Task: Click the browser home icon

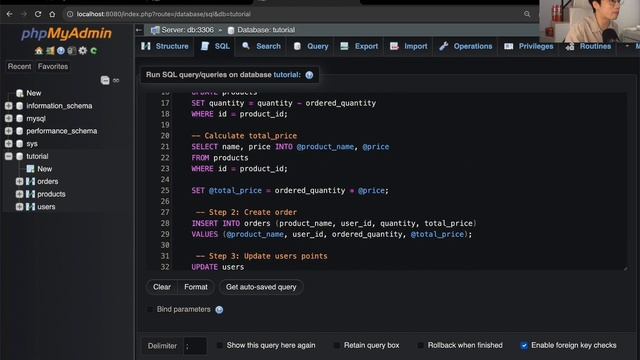Action: coord(52,14)
